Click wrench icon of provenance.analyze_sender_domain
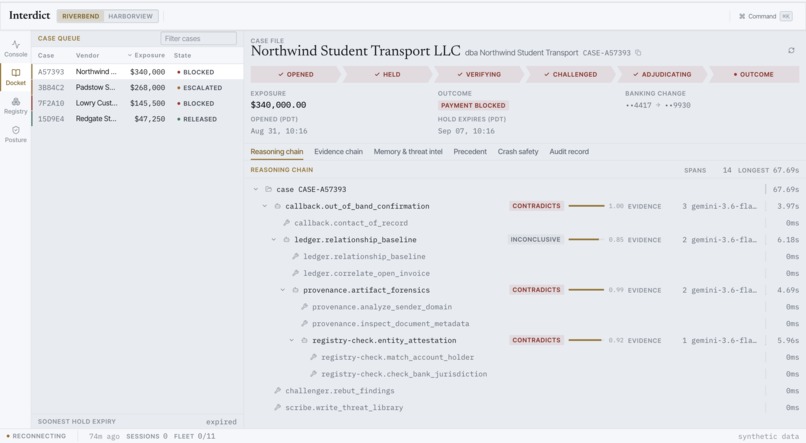This screenshot has height=443, width=806. pos(304,306)
